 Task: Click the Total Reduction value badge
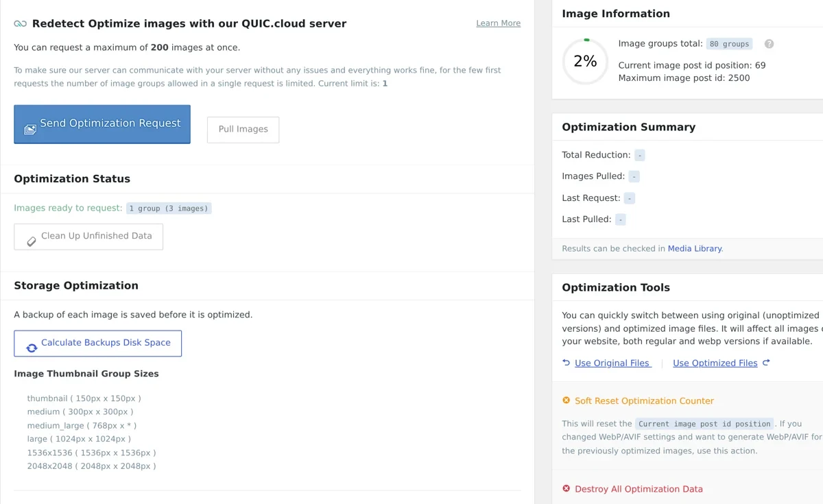pos(639,156)
